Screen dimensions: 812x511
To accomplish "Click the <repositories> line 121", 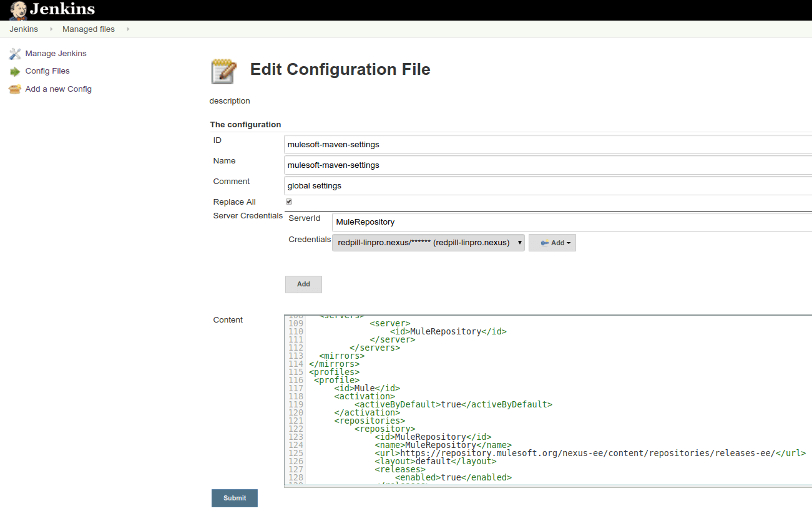I will tap(369, 421).
